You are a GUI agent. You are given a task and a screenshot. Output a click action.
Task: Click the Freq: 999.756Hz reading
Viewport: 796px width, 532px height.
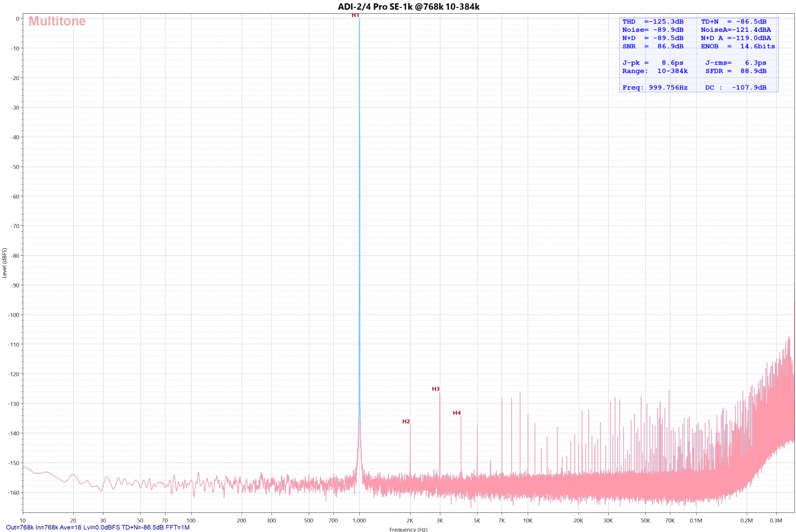[x=655, y=88]
